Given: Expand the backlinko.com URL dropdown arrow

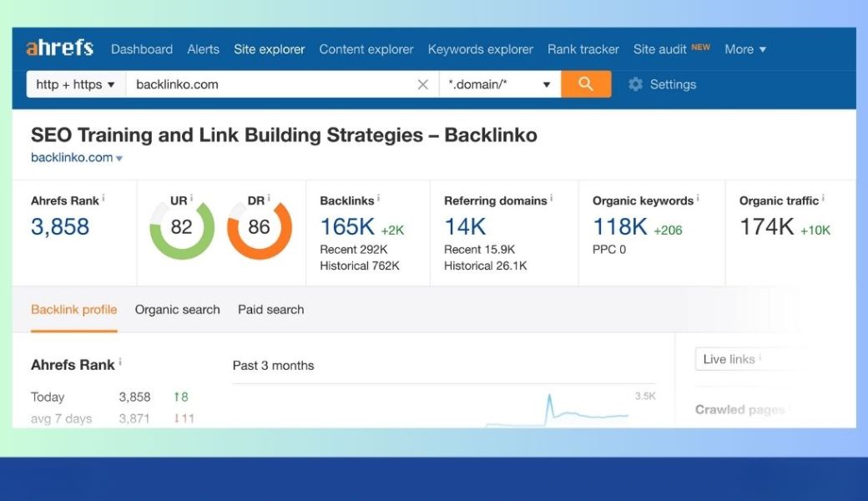Looking at the screenshot, I should [119, 159].
